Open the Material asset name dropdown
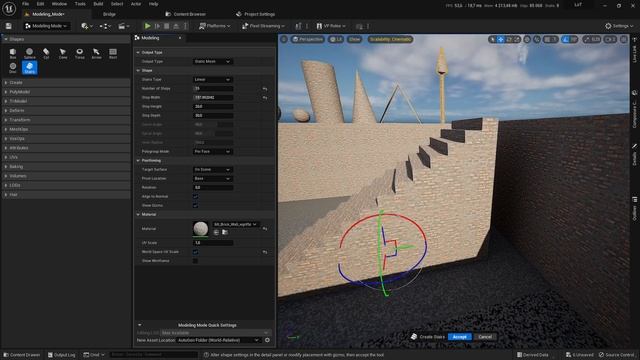This screenshot has height=360, width=640. pyautogui.click(x=235, y=224)
